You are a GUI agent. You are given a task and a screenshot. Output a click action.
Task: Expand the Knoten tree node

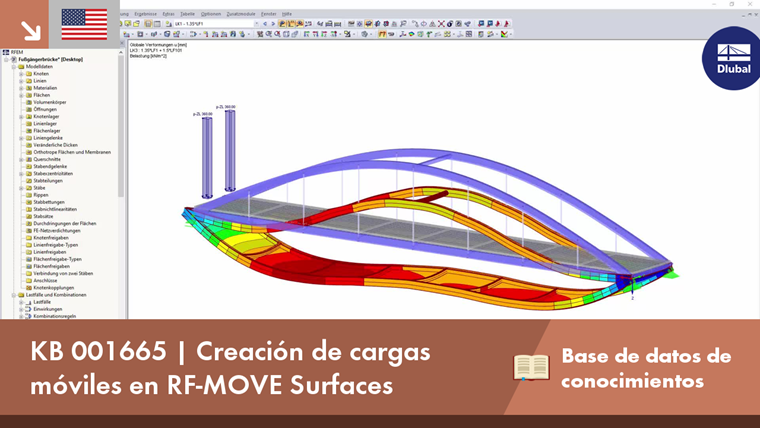pyautogui.click(x=21, y=74)
